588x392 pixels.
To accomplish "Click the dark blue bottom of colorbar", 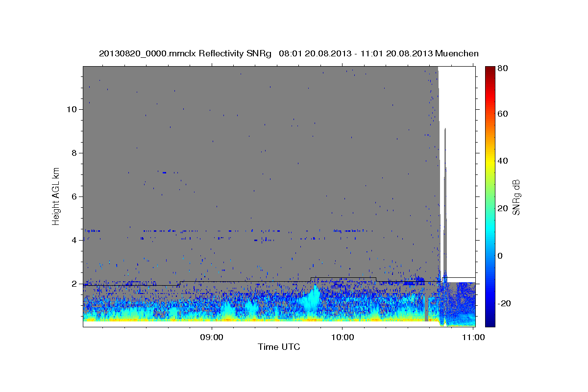I will [x=490, y=321].
